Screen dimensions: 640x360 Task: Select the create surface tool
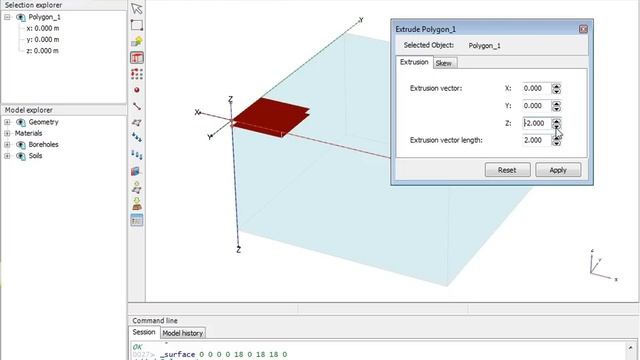click(137, 122)
